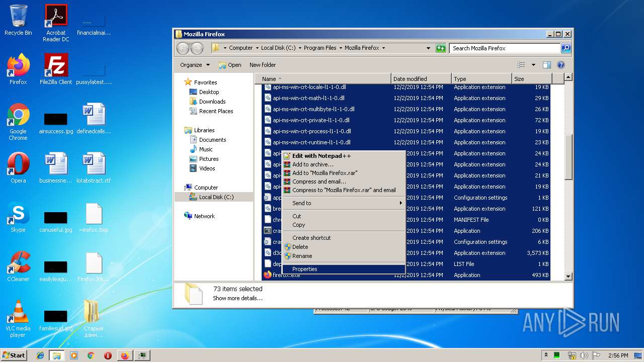Open Internet Explorer from taskbar
644x362 pixels.
pyautogui.click(x=40, y=355)
